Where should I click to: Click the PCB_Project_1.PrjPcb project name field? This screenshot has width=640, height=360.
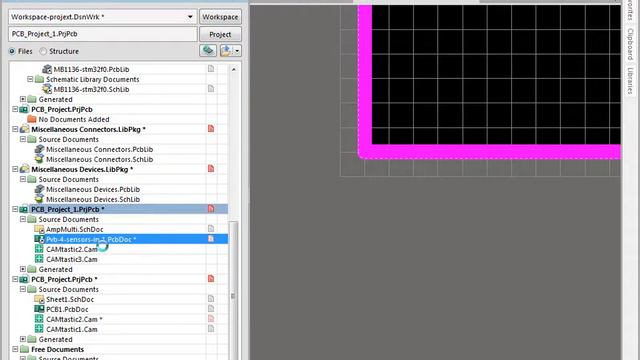tap(102, 34)
